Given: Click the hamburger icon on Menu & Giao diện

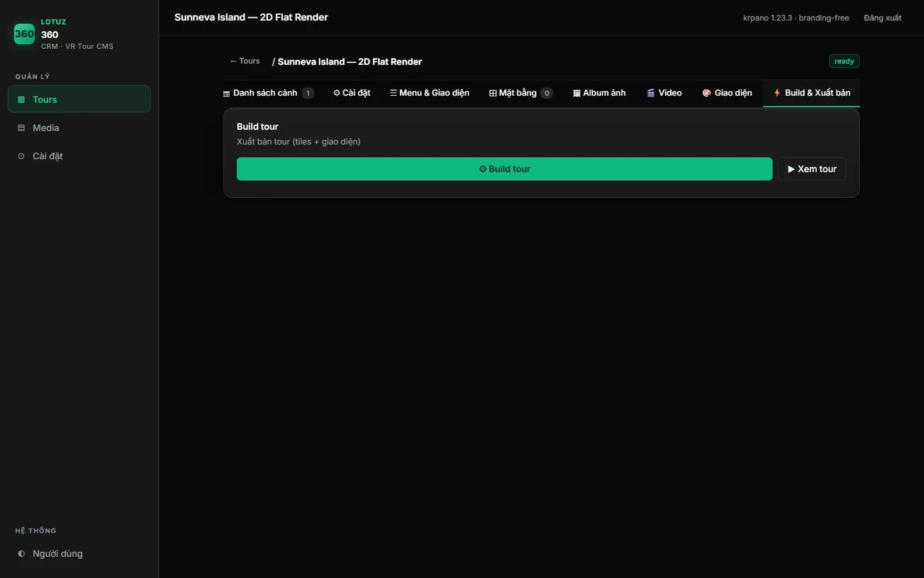Looking at the screenshot, I should coord(393,93).
